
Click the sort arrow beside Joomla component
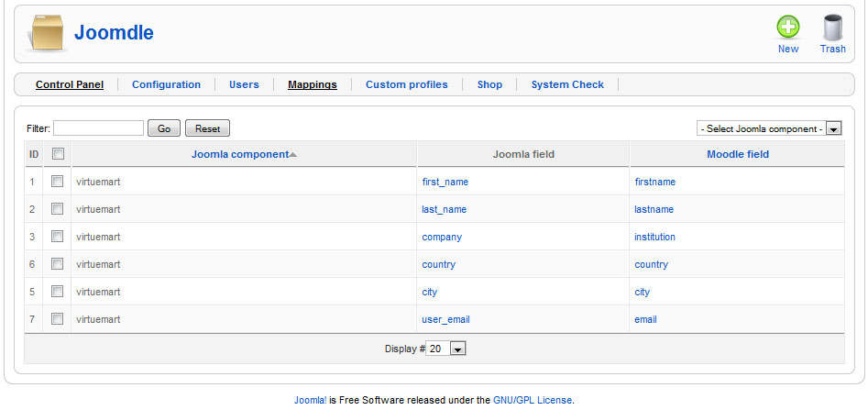[x=293, y=155]
